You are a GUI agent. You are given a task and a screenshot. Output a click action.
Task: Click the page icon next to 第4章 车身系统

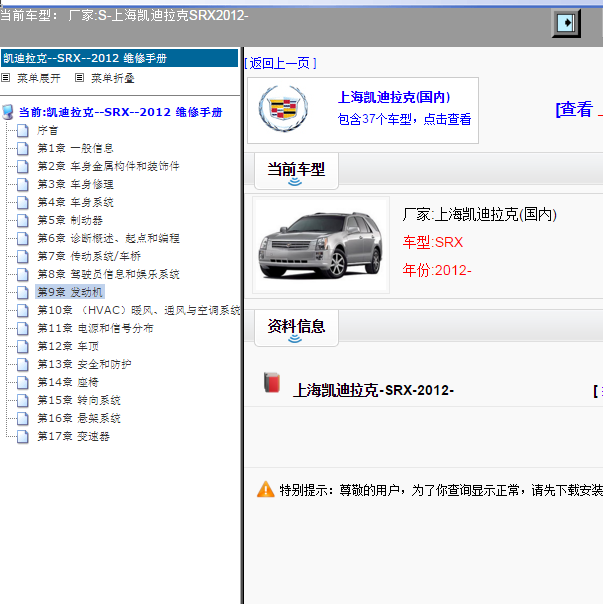(x=23, y=202)
